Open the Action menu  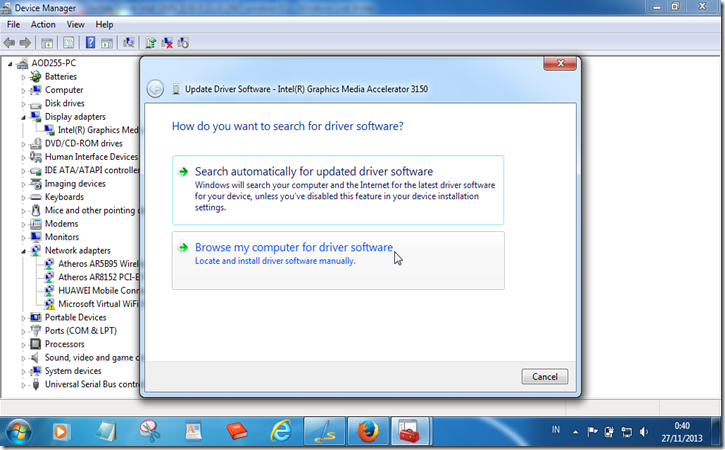pyautogui.click(x=43, y=25)
